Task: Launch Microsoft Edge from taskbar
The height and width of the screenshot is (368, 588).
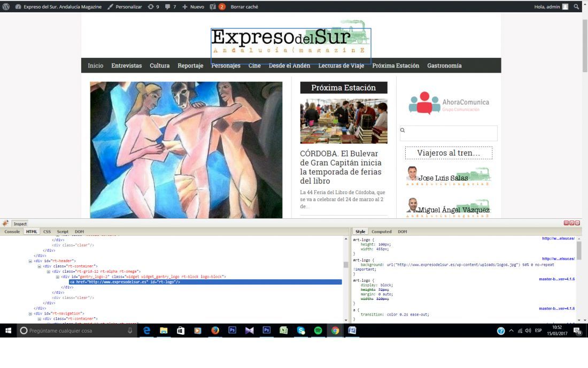Action: pos(146,331)
